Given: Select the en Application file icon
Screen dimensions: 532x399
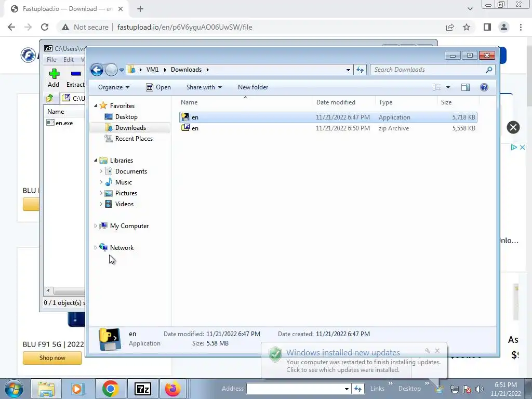Looking at the screenshot, I should 185,117.
